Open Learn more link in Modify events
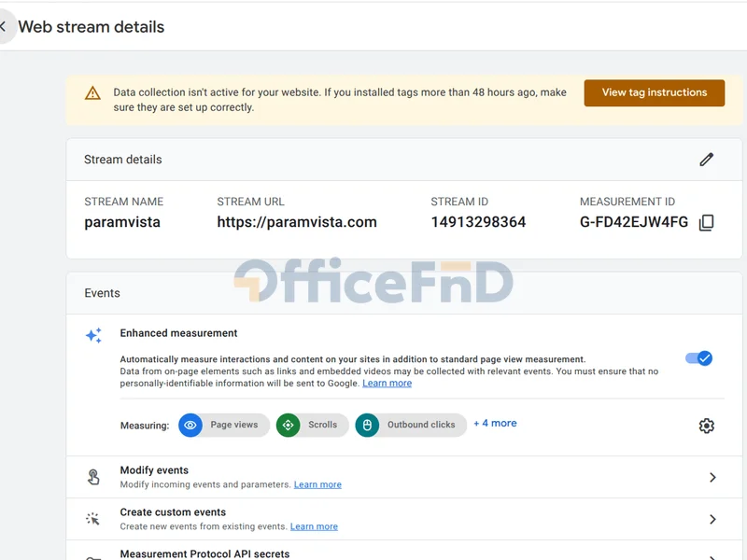747x560 pixels. [x=317, y=484]
